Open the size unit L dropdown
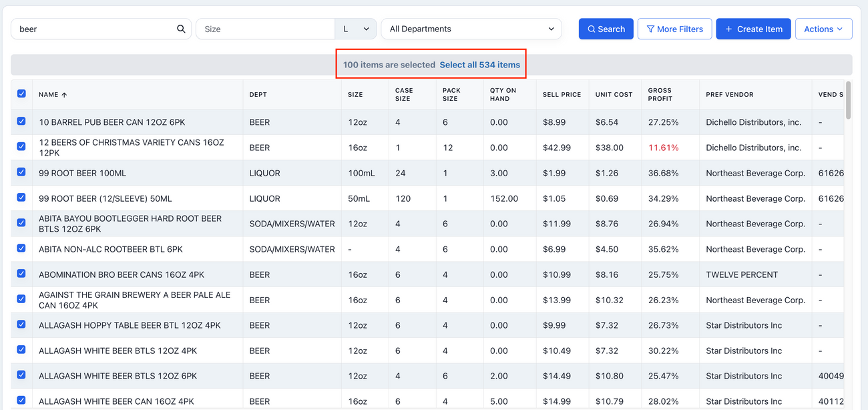 point(355,29)
